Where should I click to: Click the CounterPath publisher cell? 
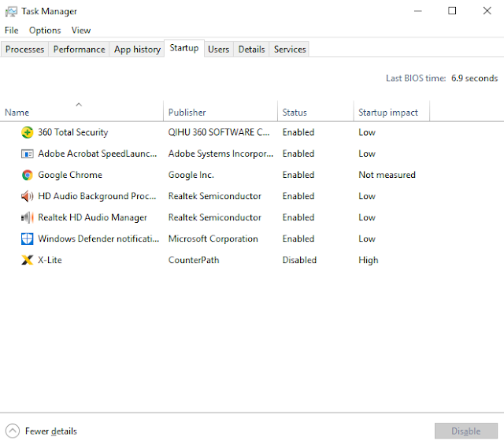point(194,260)
